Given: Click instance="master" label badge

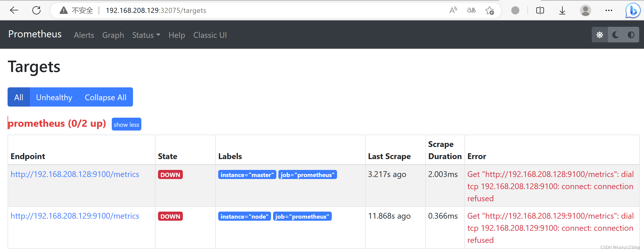Looking at the screenshot, I should pyautogui.click(x=247, y=175).
